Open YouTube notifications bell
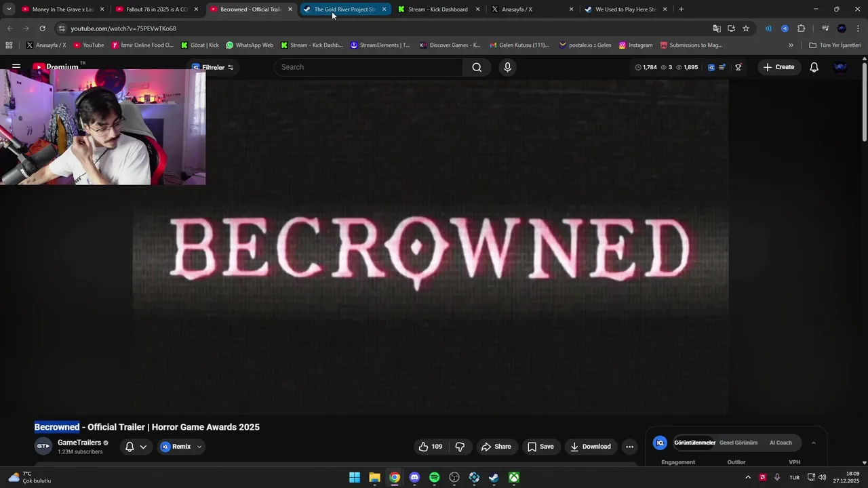This screenshot has width=868, height=488. point(814,67)
